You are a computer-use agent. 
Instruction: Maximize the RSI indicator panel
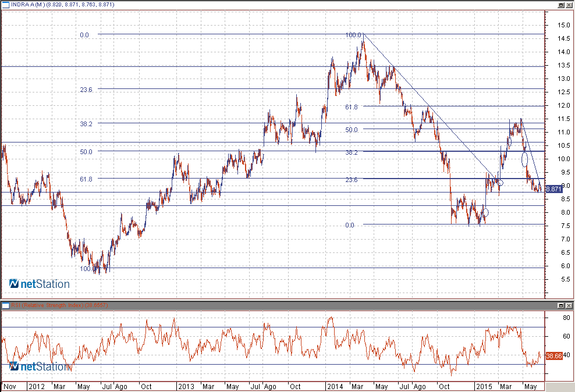pyautogui.click(x=560, y=305)
